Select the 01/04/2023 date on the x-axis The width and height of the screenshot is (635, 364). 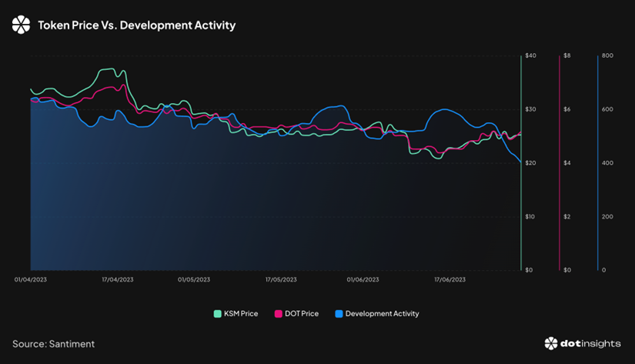pos(30,280)
